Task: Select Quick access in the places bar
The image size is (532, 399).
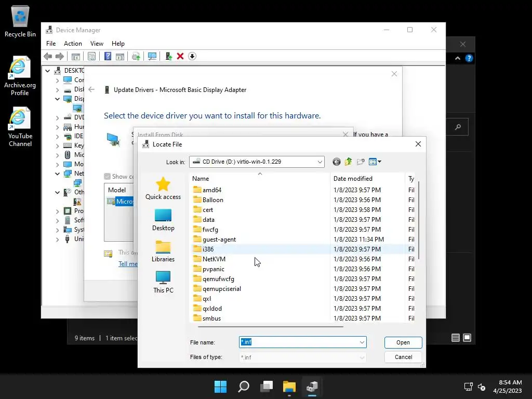Action: 163,189
